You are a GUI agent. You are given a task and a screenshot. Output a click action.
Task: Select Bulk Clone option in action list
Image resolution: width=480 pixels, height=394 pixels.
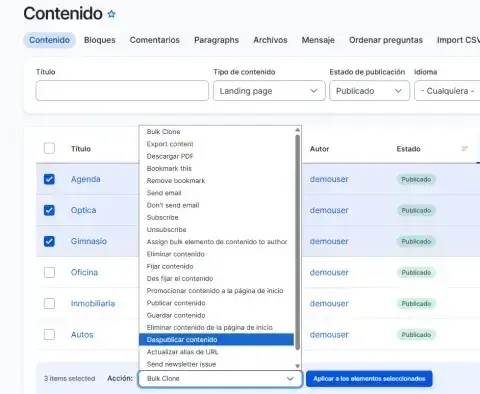click(216, 132)
